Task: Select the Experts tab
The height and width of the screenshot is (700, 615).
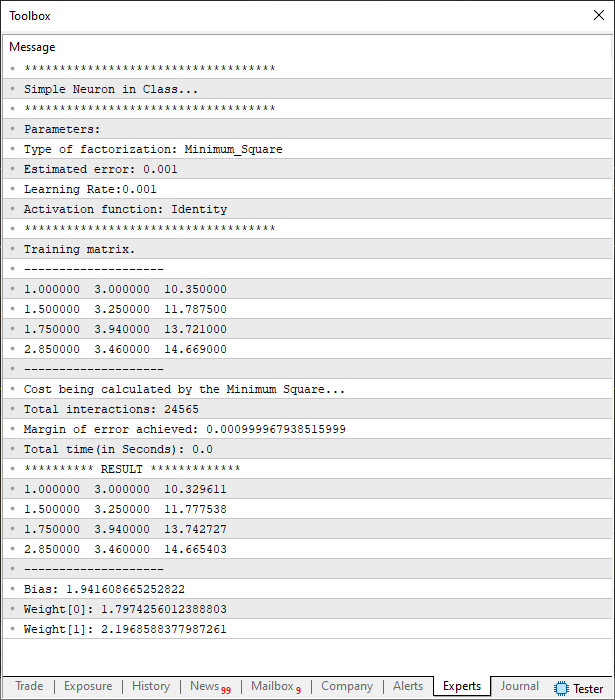Action: tap(462, 686)
